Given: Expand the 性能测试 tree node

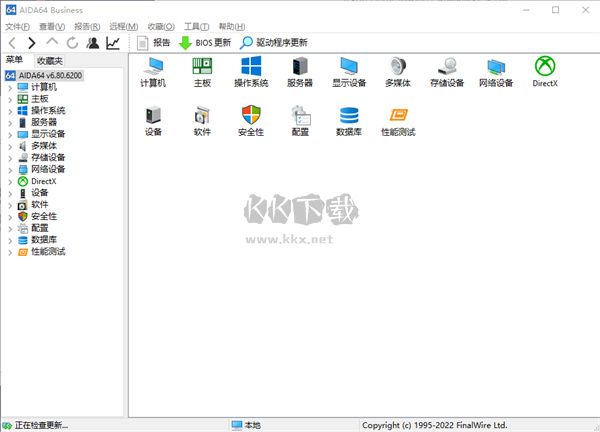Looking at the screenshot, I should pos(10,253).
